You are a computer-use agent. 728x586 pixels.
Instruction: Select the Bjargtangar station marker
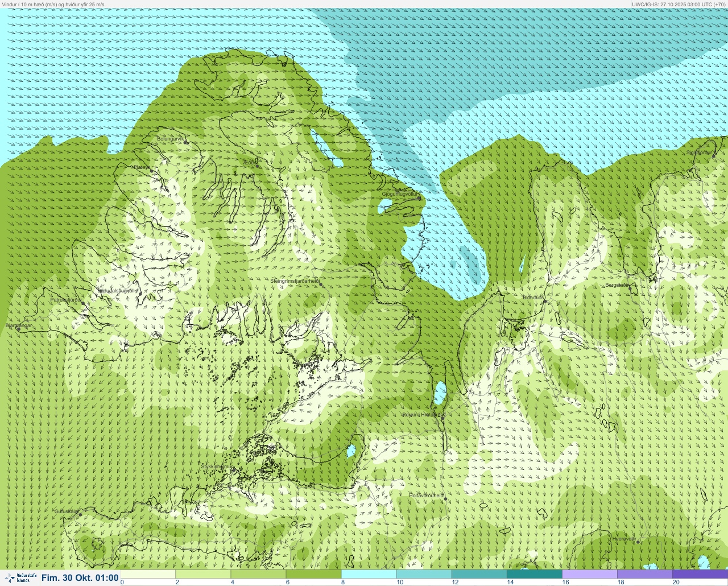tap(18, 329)
